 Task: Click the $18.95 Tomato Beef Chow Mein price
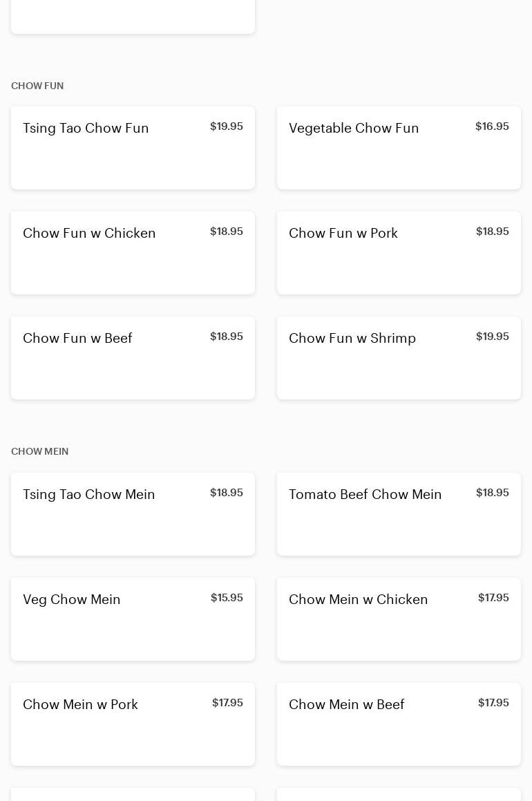point(492,493)
